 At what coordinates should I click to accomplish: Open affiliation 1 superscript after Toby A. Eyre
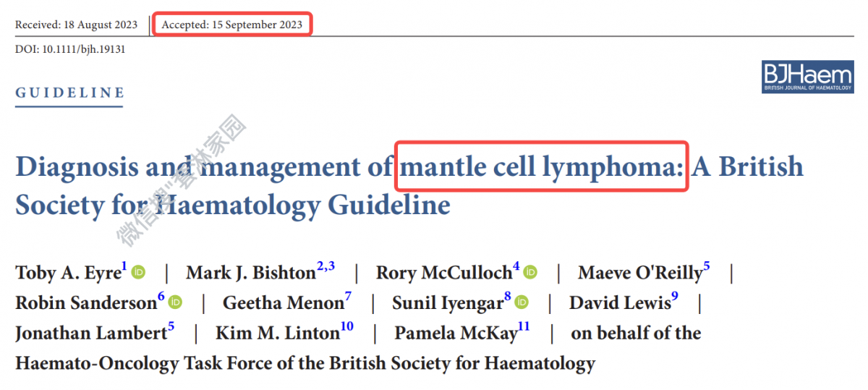124,267
